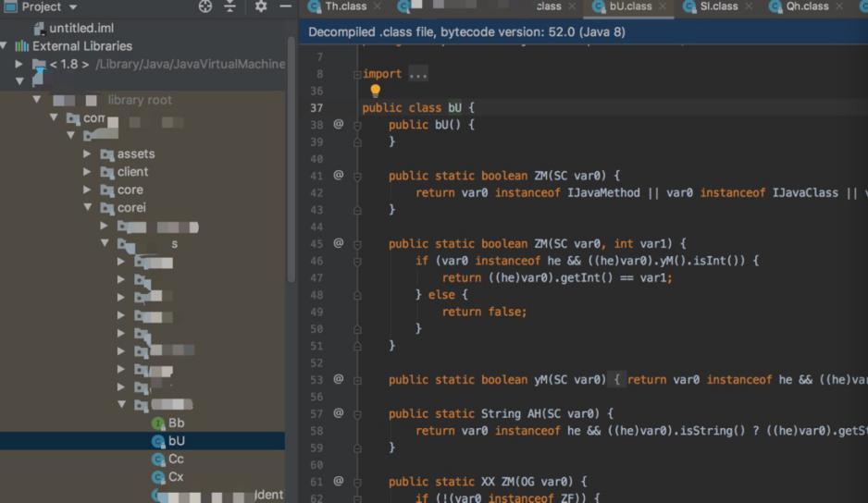868x503 pixels.
Task: Collapse the External Libraries node
Action: click(6, 46)
